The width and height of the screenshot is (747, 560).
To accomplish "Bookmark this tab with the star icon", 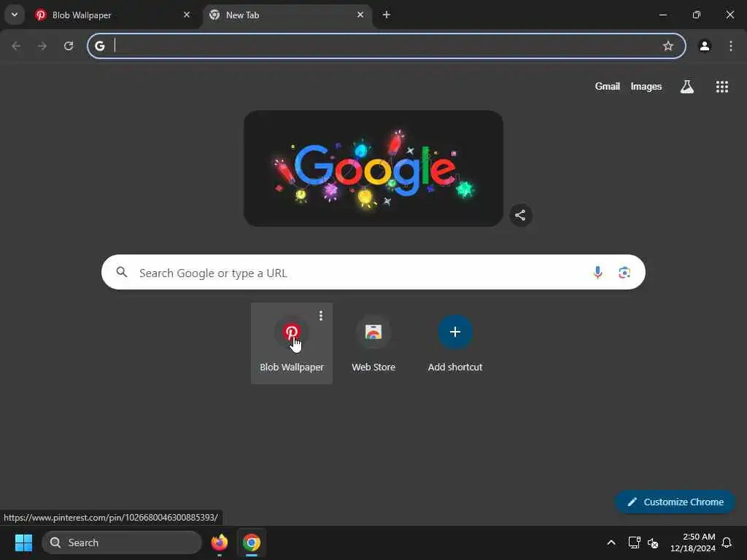I will click(668, 46).
